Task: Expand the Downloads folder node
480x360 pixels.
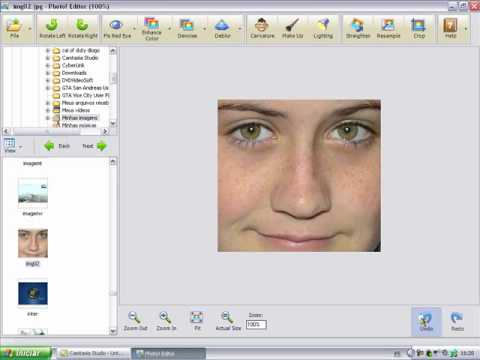Action: coord(48,73)
